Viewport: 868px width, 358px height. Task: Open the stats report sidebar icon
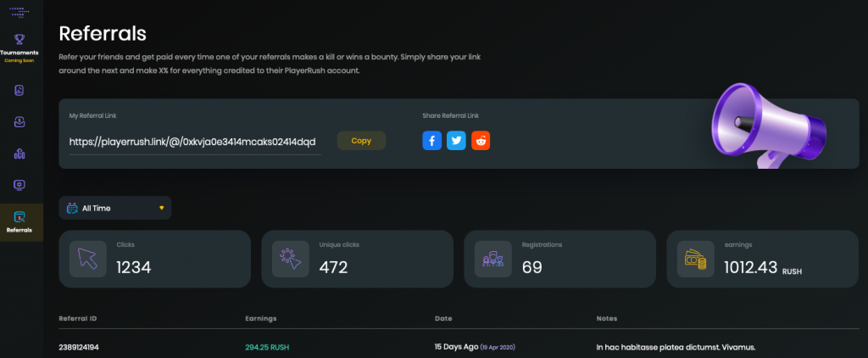[19, 90]
